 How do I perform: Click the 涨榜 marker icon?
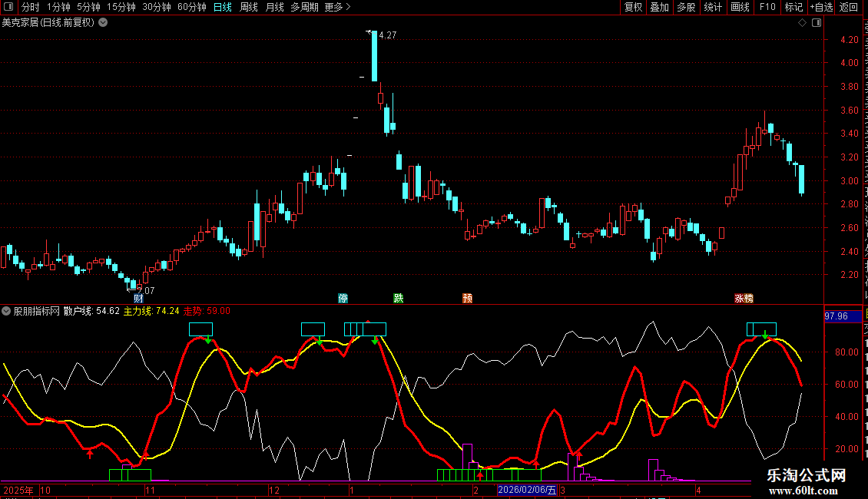tap(744, 299)
